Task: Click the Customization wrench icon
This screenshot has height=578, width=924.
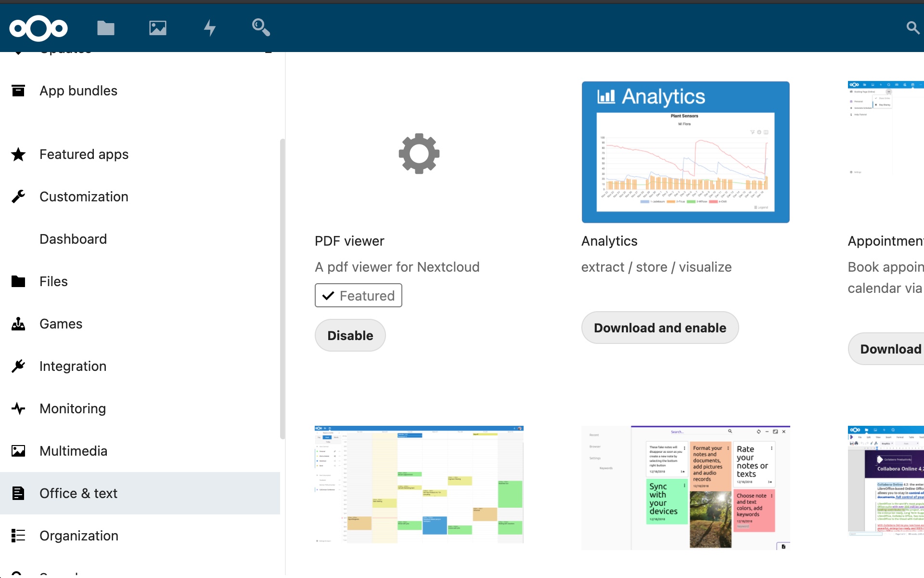Action: [18, 197]
